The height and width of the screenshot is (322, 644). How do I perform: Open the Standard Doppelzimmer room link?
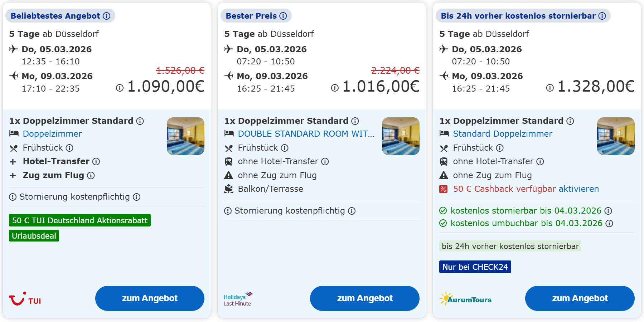coord(503,134)
